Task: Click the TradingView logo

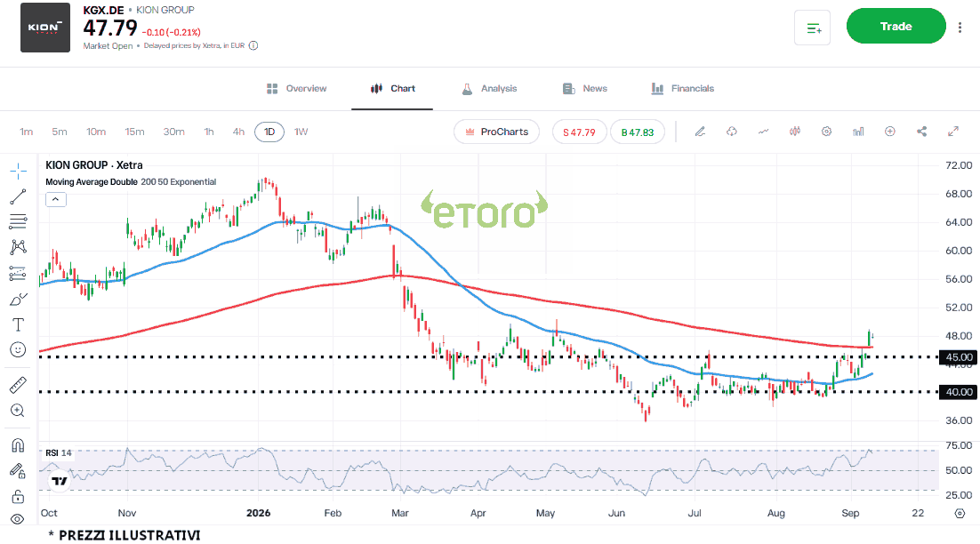Action: tap(60, 481)
